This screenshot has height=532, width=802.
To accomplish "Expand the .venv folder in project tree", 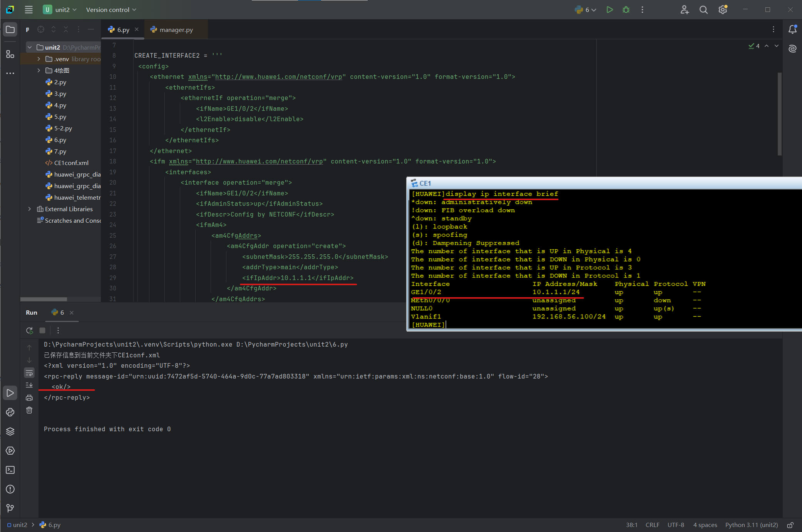I will 39,59.
